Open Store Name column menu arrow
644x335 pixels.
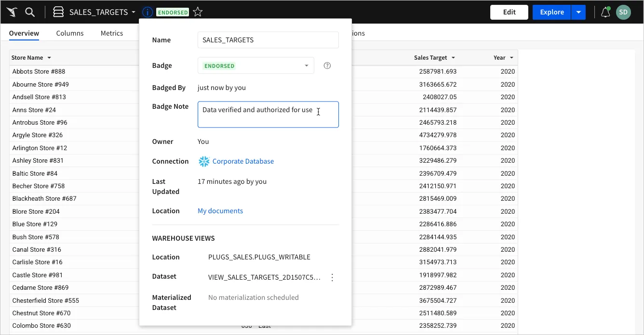coord(49,58)
